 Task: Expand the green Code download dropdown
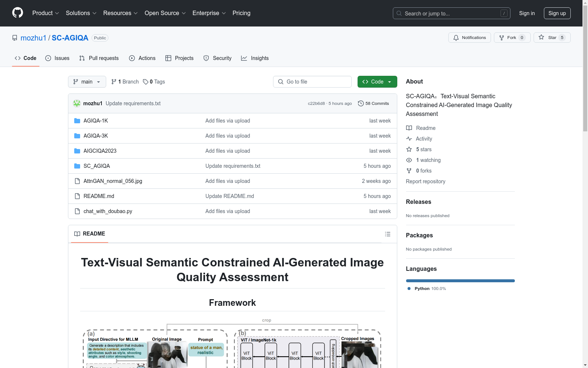377,82
